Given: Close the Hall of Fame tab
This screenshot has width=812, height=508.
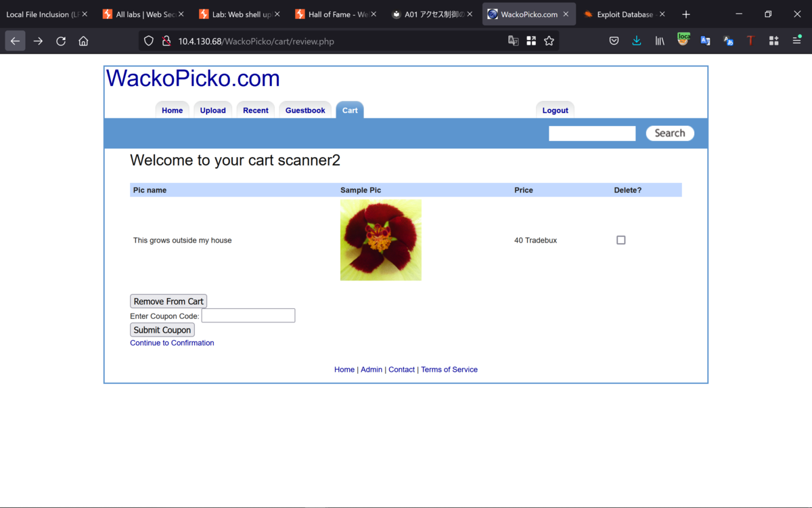Looking at the screenshot, I should (374, 14).
